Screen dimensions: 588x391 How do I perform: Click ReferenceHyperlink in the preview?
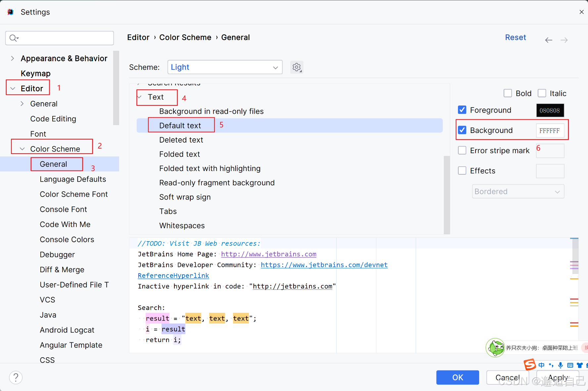pyautogui.click(x=173, y=276)
